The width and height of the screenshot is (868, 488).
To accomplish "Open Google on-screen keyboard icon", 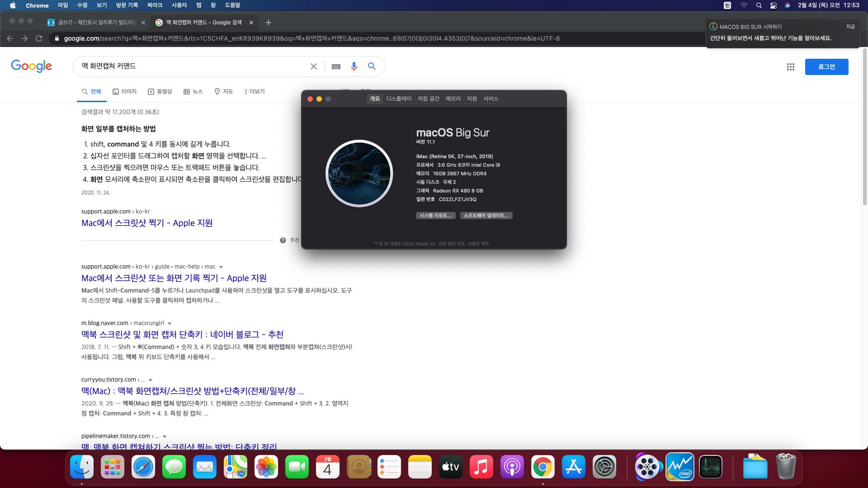I will click(336, 66).
